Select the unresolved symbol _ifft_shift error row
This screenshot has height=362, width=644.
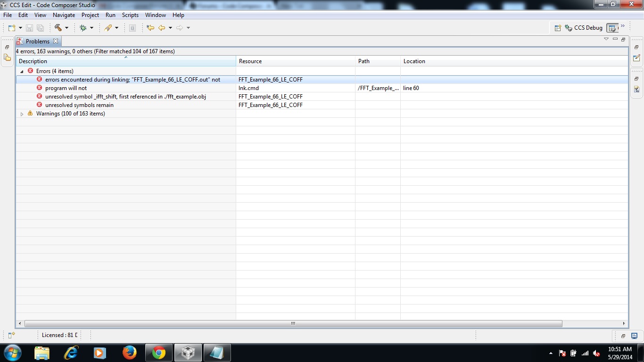pos(322,97)
